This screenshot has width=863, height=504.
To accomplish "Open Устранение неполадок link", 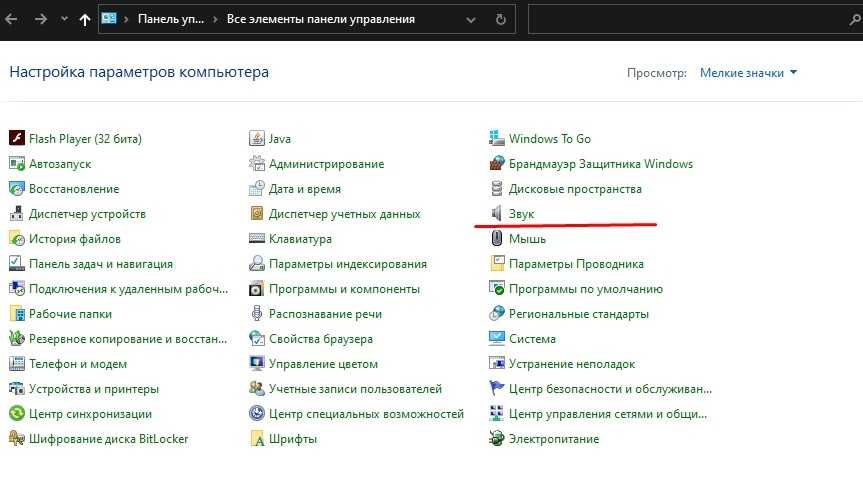I will [571, 364].
